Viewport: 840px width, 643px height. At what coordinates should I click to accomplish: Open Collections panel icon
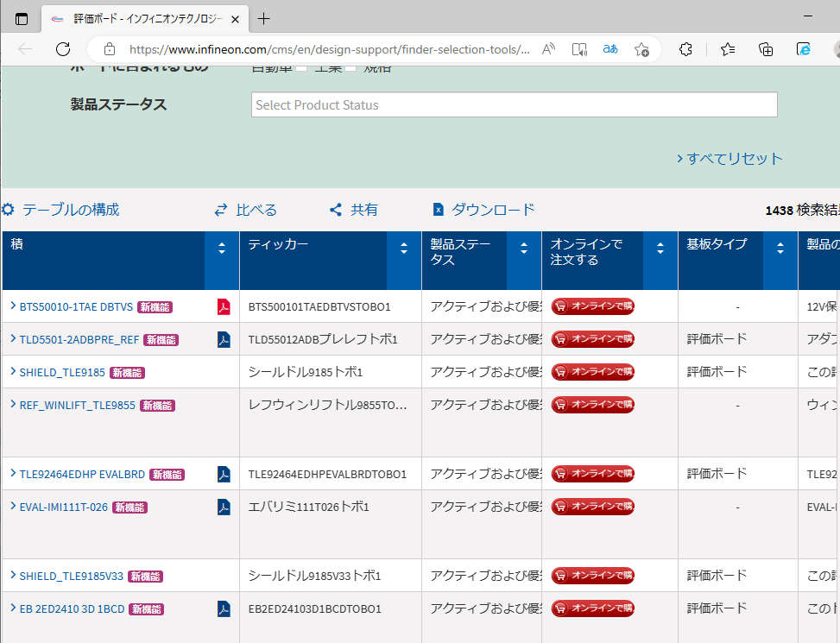pyautogui.click(x=766, y=49)
